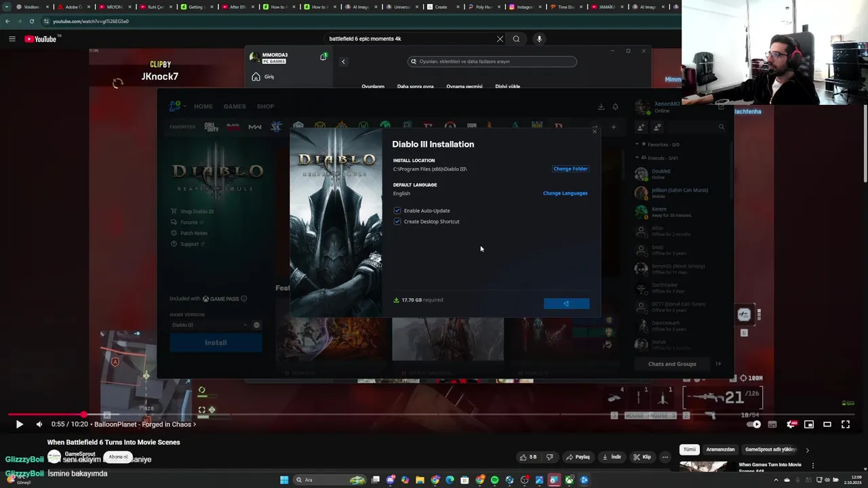
Task: Switch to the Create browser tab
Action: pos(441,7)
